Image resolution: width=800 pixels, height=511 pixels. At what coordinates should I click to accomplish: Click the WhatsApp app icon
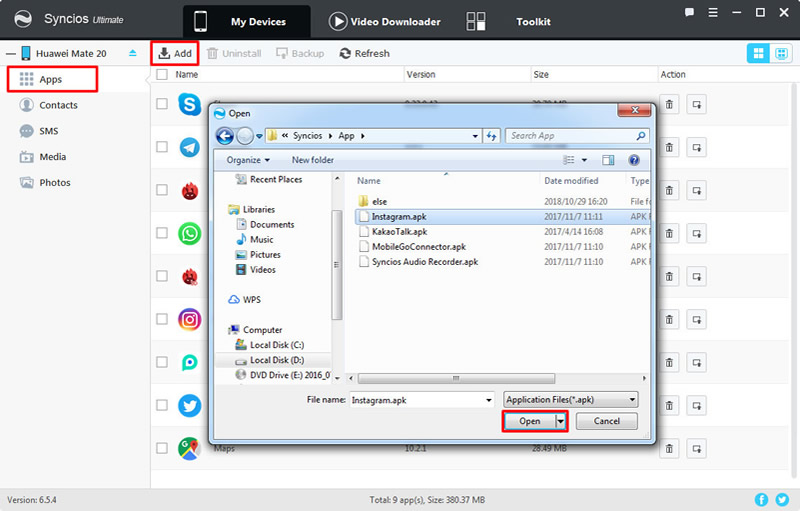pos(189,234)
